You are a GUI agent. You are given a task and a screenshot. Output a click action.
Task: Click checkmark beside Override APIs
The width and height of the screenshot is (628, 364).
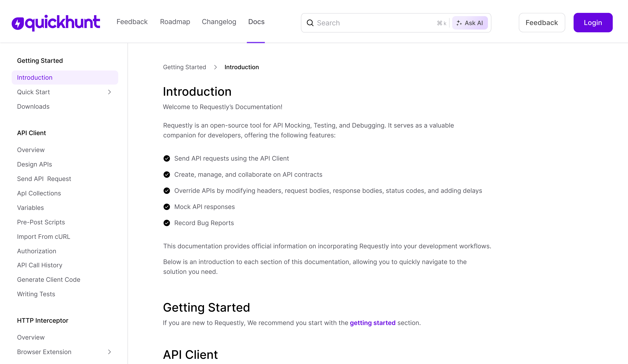(x=167, y=191)
